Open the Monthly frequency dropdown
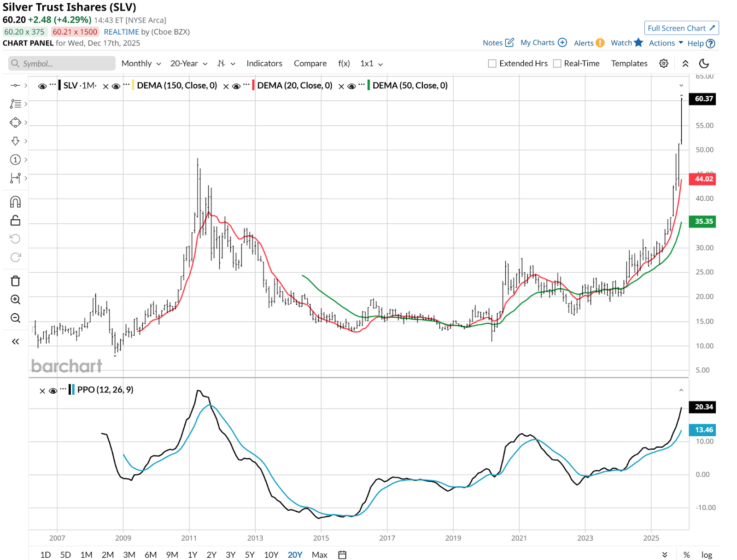Image resolution: width=737 pixels, height=560 pixels. 141,64
